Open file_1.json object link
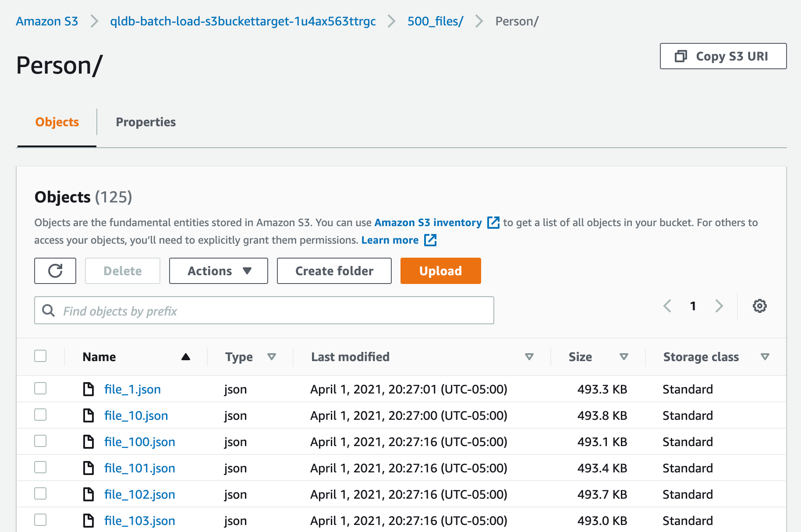The height and width of the screenshot is (532, 801). point(132,389)
